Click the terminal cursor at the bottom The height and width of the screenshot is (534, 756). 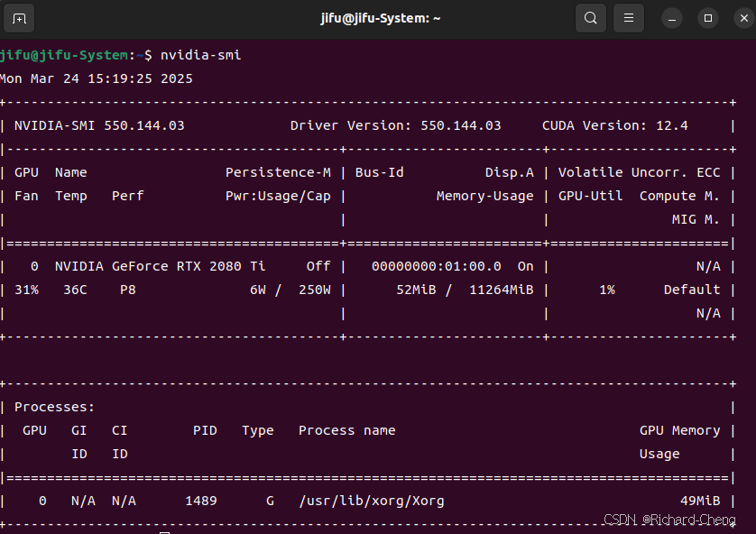164,530
